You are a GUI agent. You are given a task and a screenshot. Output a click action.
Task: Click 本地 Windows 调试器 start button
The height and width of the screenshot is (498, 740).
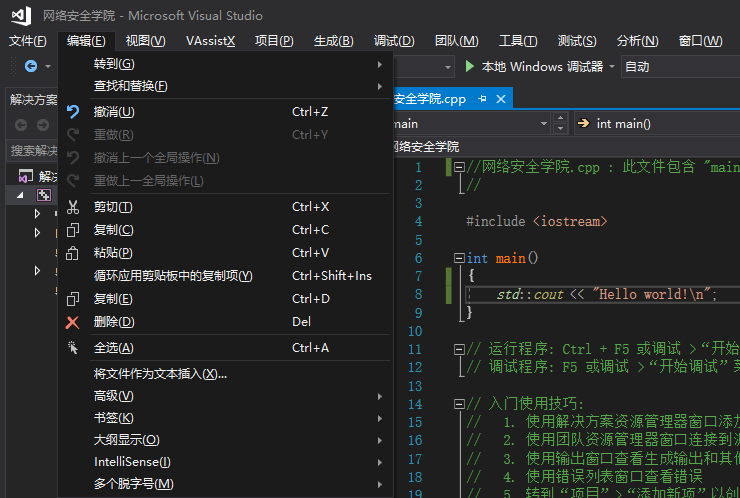(x=534, y=67)
